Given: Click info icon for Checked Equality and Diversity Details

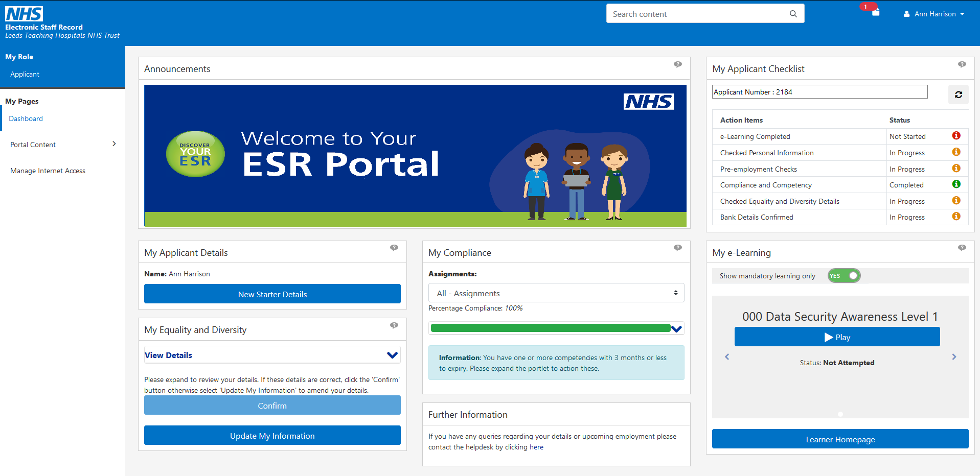Looking at the screenshot, I should point(956,200).
